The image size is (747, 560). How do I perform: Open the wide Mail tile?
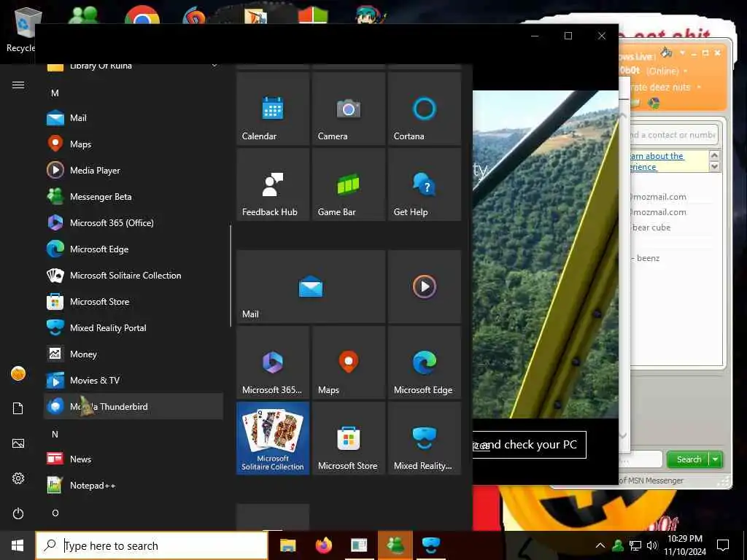click(311, 287)
